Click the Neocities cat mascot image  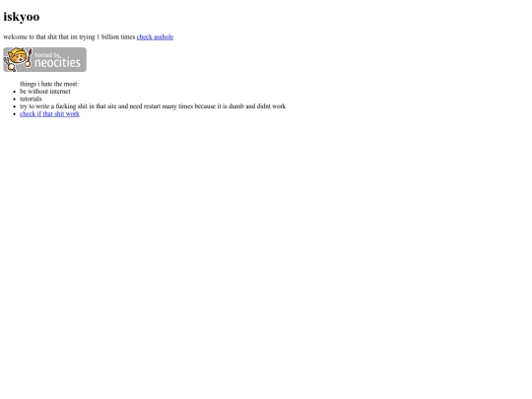17,59
